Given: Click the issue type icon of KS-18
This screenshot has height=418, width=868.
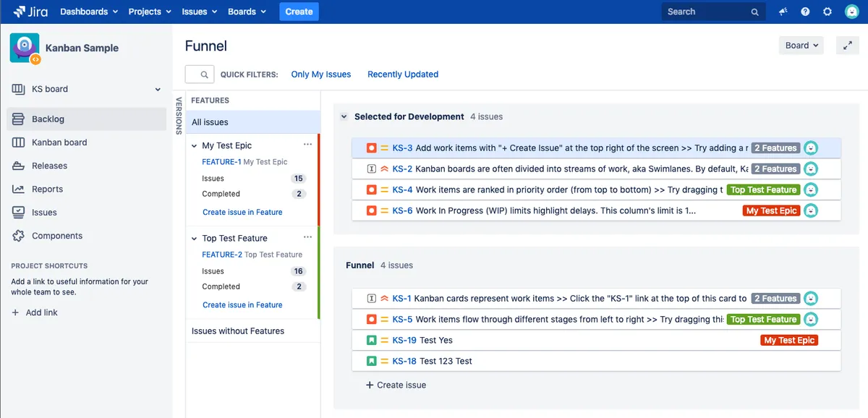Looking at the screenshot, I should [371, 361].
